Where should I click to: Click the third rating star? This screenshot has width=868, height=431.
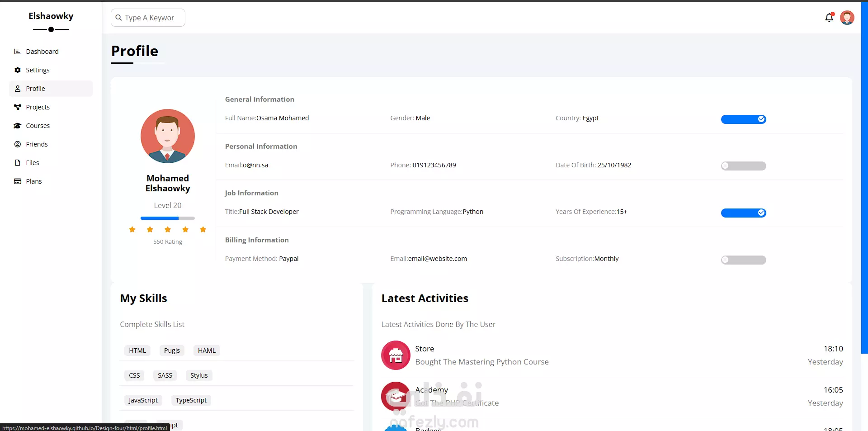[x=168, y=230]
